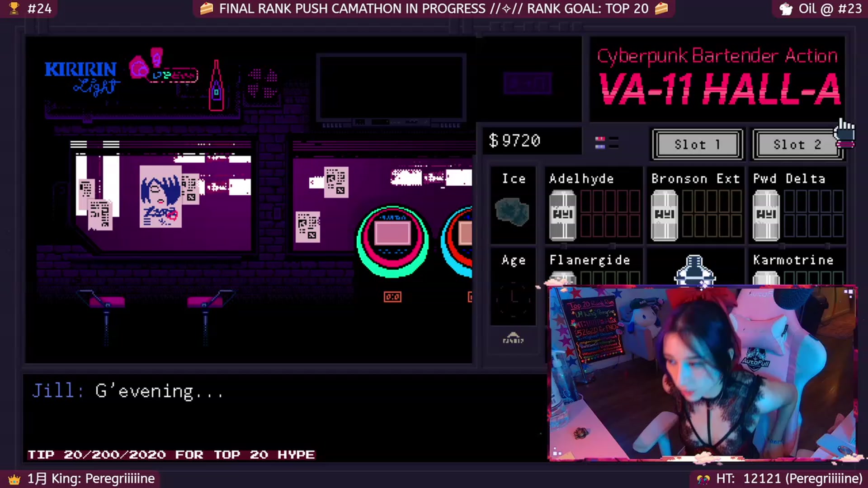This screenshot has height=488, width=868.
Task: Click the Ice cube icon
Action: (512, 211)
